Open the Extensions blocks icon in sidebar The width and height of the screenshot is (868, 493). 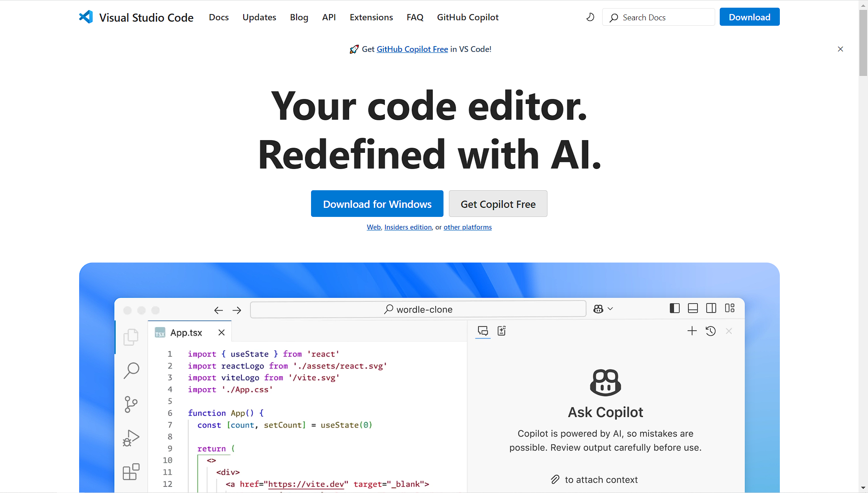tap(131, 472)
